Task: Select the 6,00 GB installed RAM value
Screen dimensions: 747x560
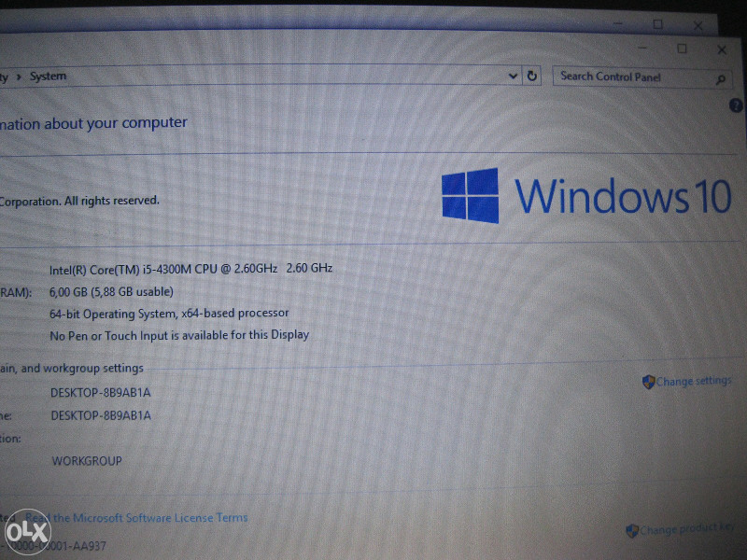Action: point(111,291)
